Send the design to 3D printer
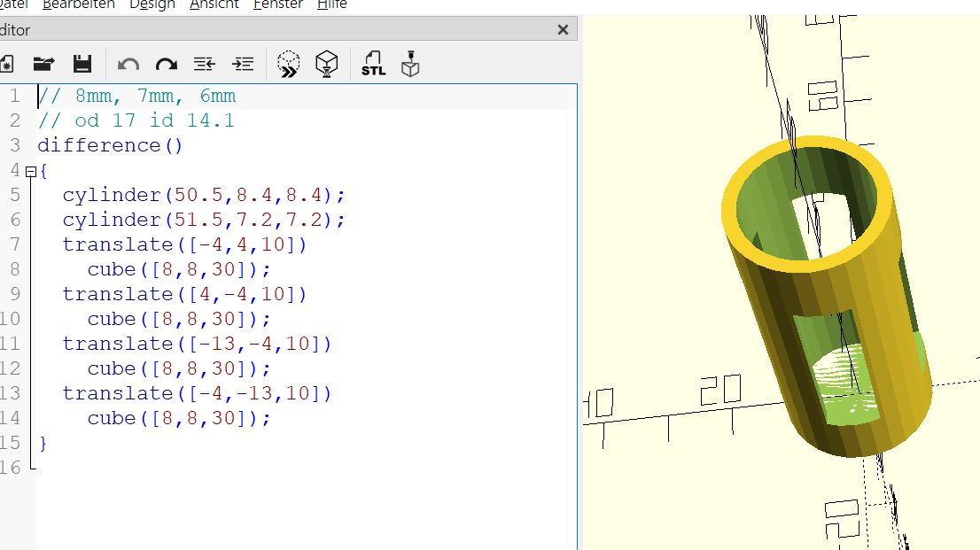This screenshot has width=980, height=550. (410, 64)
